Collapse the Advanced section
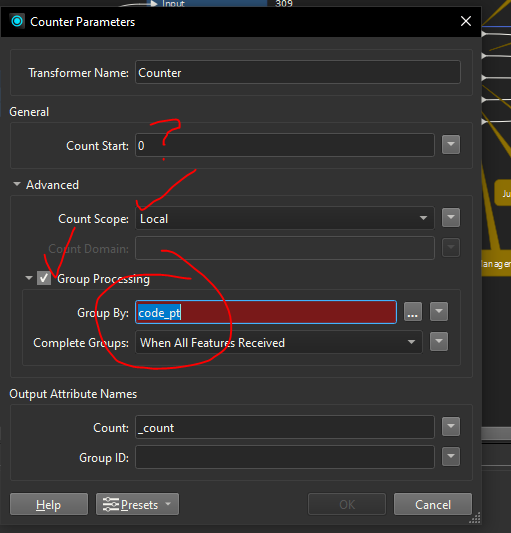The image size is (511, 533). (x=16, y=184)
